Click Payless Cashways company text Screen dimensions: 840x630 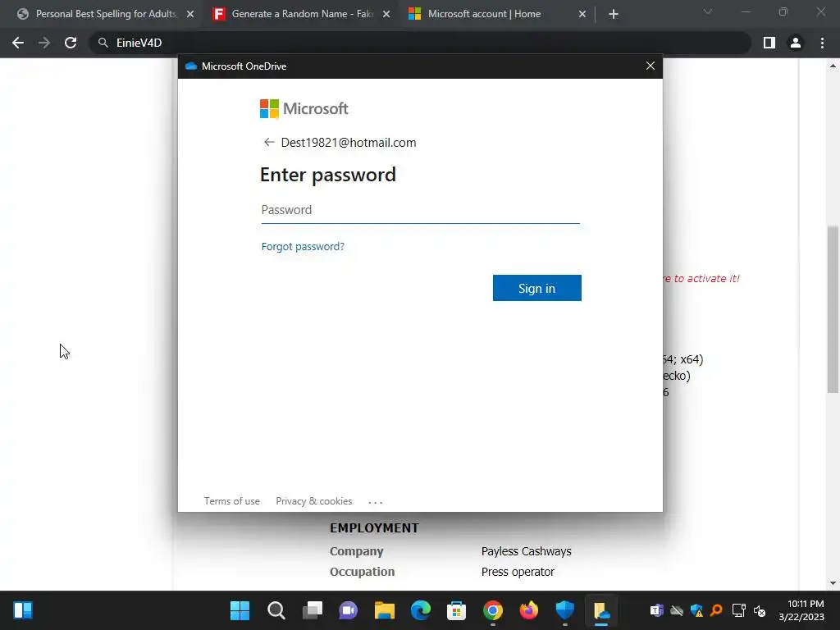click(526, 551)
